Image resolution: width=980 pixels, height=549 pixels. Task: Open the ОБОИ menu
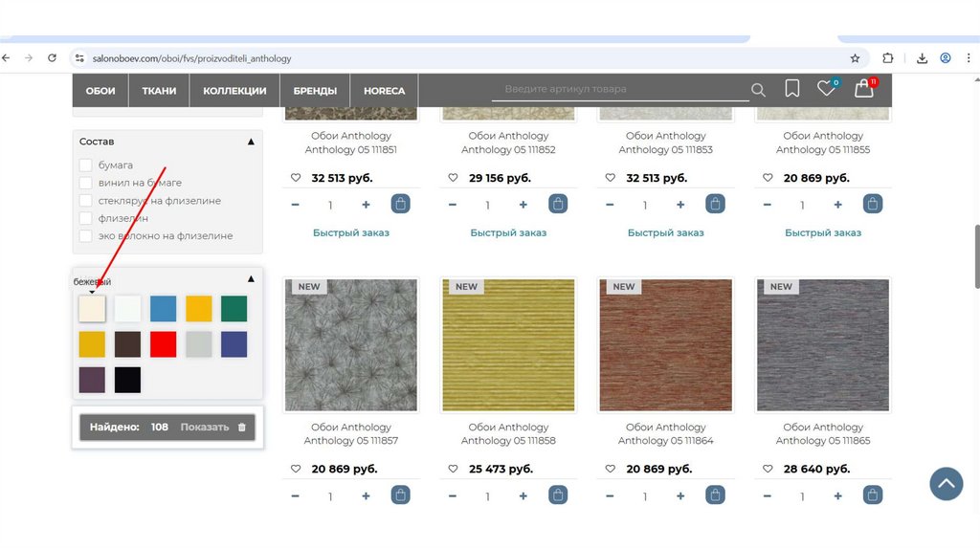(x=100, y=91)
